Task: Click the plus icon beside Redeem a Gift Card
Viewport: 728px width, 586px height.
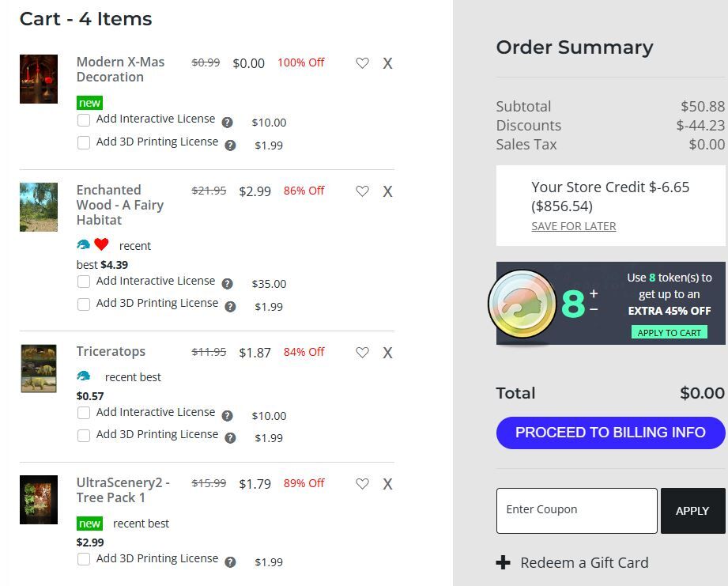Action: 503,563
